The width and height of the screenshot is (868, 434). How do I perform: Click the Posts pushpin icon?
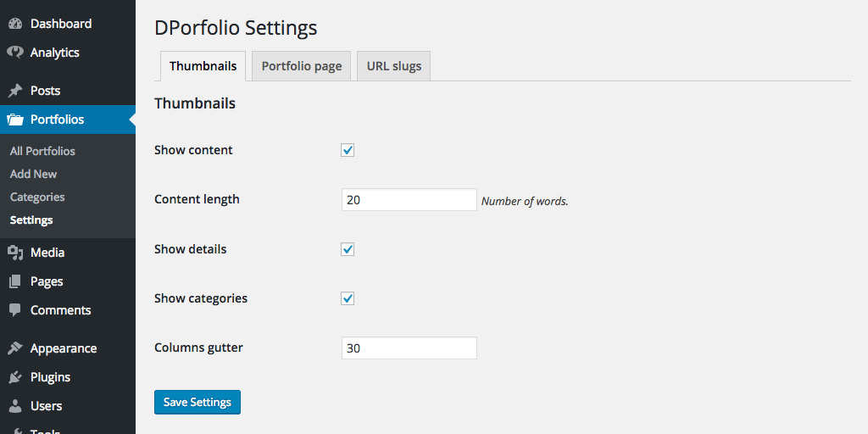point(15,91)
